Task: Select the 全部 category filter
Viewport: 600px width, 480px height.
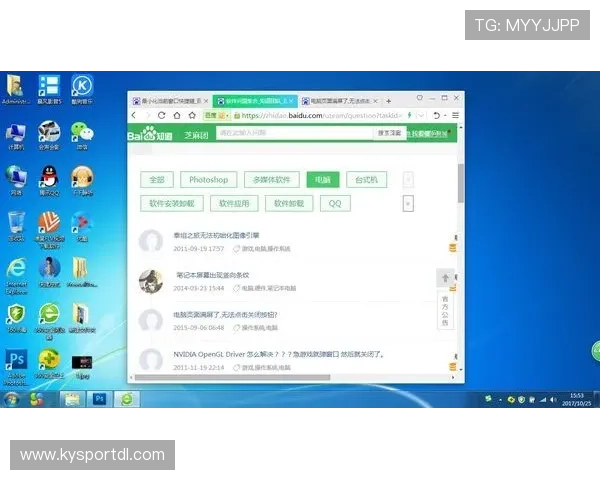Action: tap(157, 180)
